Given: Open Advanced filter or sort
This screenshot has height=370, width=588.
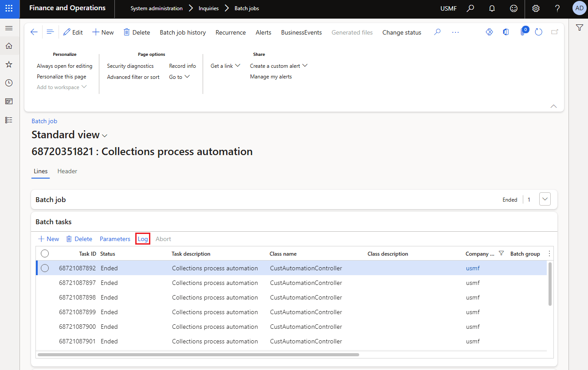Looking at the screenshot, I should (x=133, y=77).
